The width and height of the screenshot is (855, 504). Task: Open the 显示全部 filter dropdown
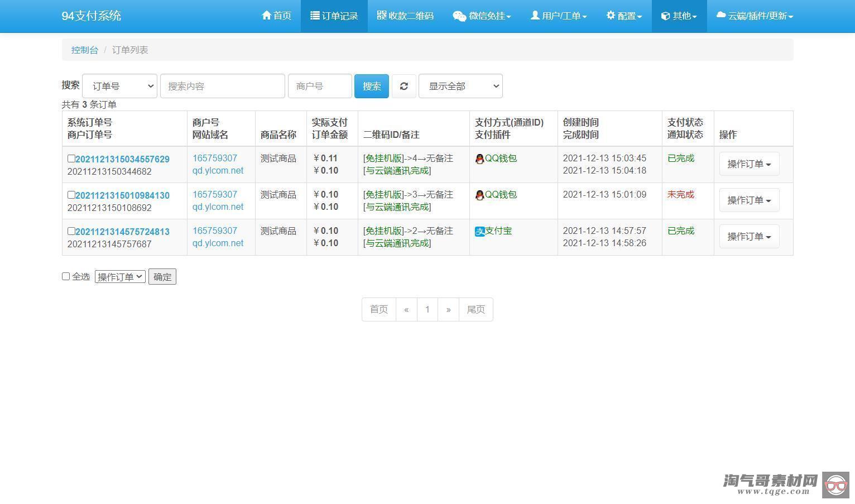coord(460,86)
